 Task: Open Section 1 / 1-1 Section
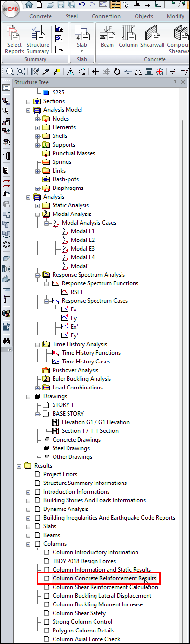point(90,431)
